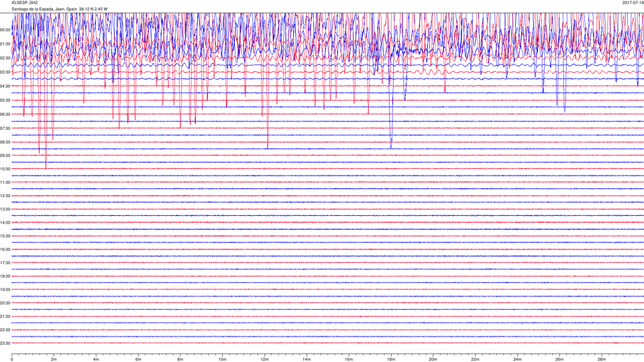Select the 01:30 row label

(5, 44)
